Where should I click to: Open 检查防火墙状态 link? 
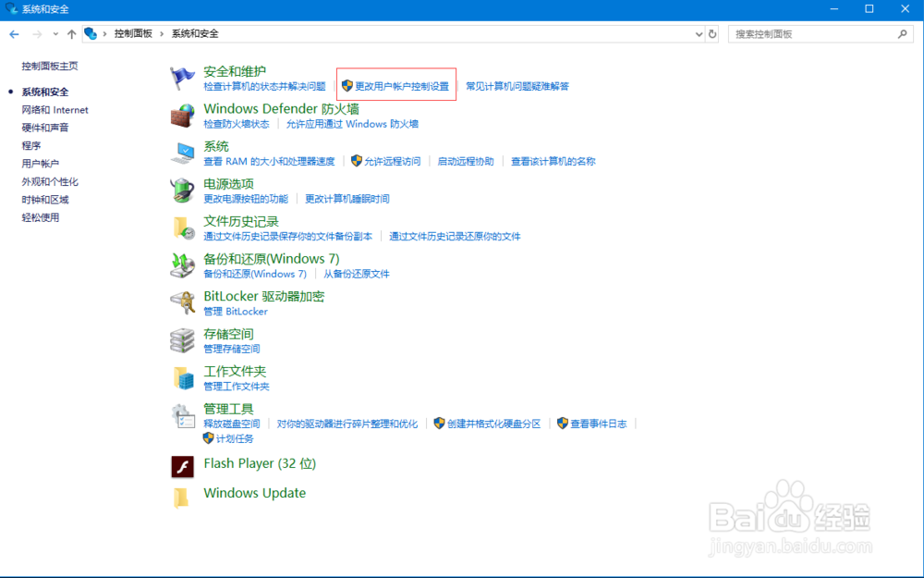click(x=237, y=124)
